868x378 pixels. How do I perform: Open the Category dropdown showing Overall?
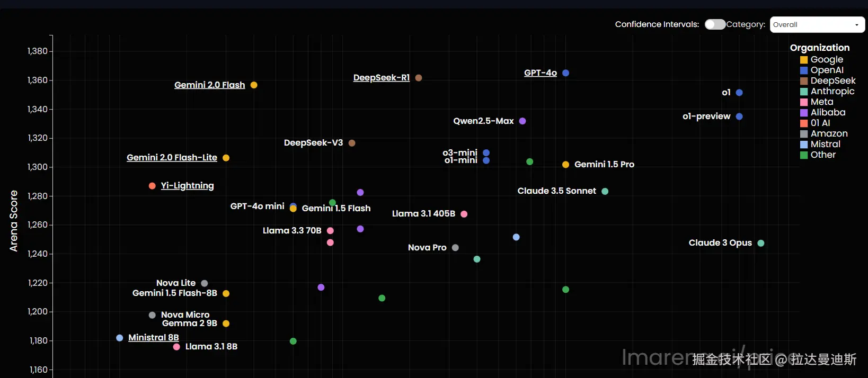817,24
